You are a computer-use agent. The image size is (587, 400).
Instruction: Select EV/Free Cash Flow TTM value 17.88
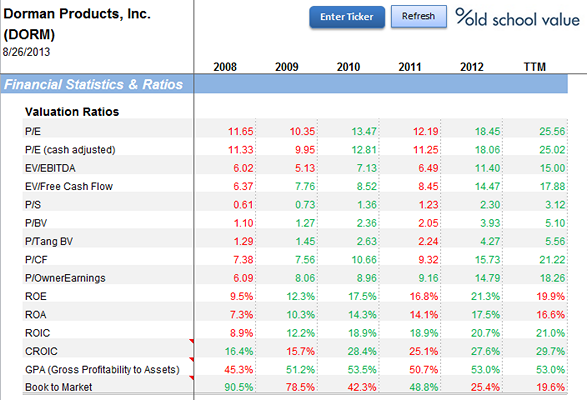pos(552,186)
